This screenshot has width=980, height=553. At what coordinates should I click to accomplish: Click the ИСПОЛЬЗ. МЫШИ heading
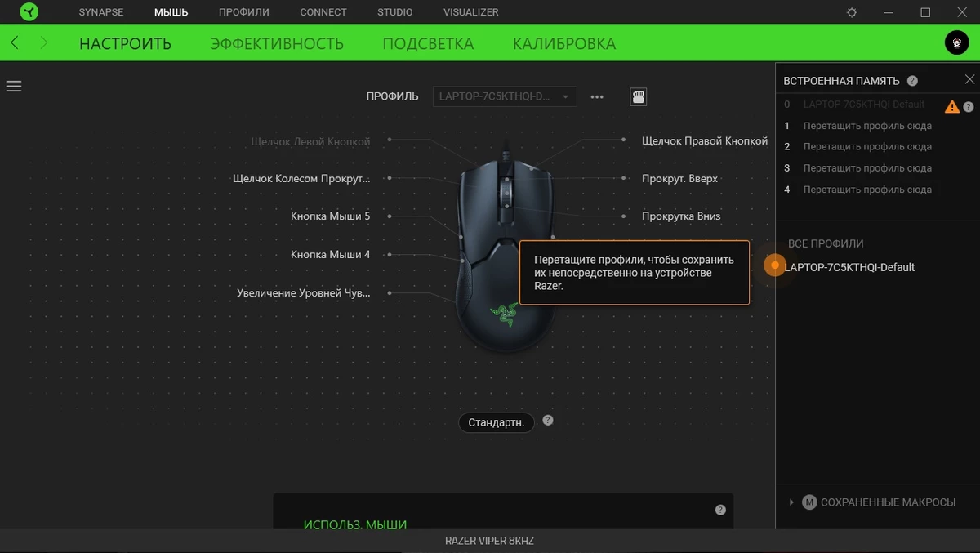tap(354, 524)
